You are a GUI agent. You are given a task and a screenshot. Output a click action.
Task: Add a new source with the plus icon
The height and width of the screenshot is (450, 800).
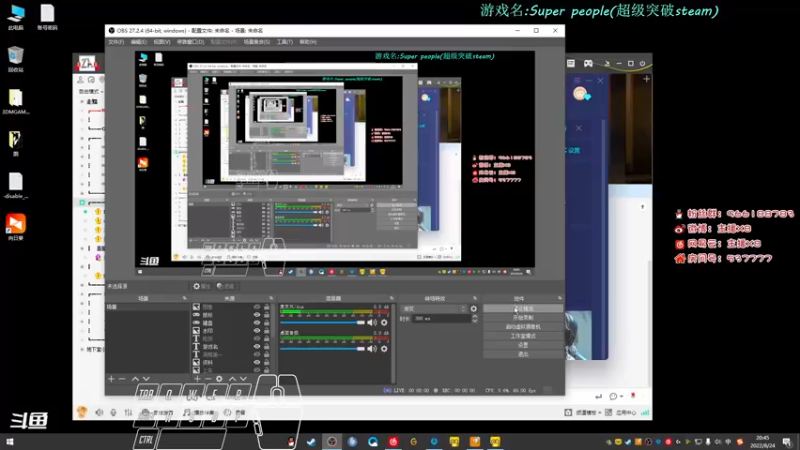[x=197, y=379]
